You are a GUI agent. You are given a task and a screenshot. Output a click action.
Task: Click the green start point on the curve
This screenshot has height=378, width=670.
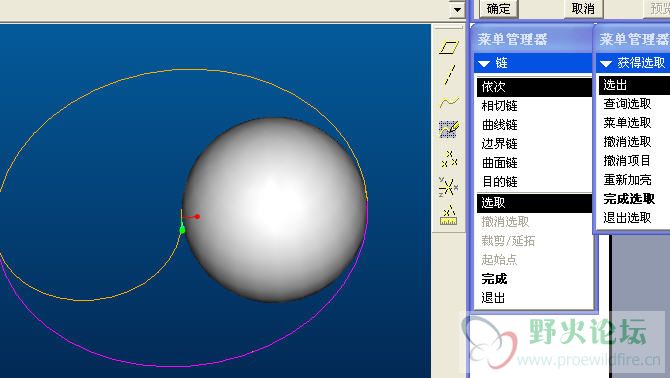[182, 230]
